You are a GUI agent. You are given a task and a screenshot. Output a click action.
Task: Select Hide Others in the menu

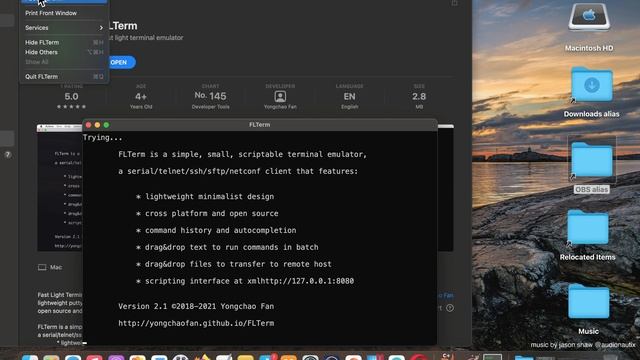tap(64, 52)
